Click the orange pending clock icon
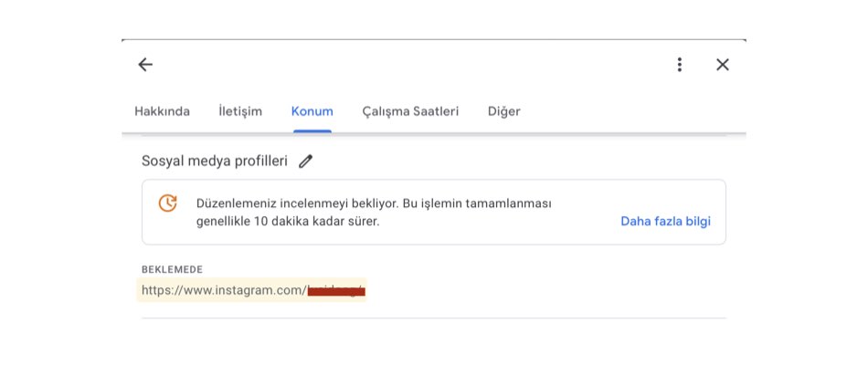Image resolution: width=868 pixels, height=365 pixels. click(167, 203)
